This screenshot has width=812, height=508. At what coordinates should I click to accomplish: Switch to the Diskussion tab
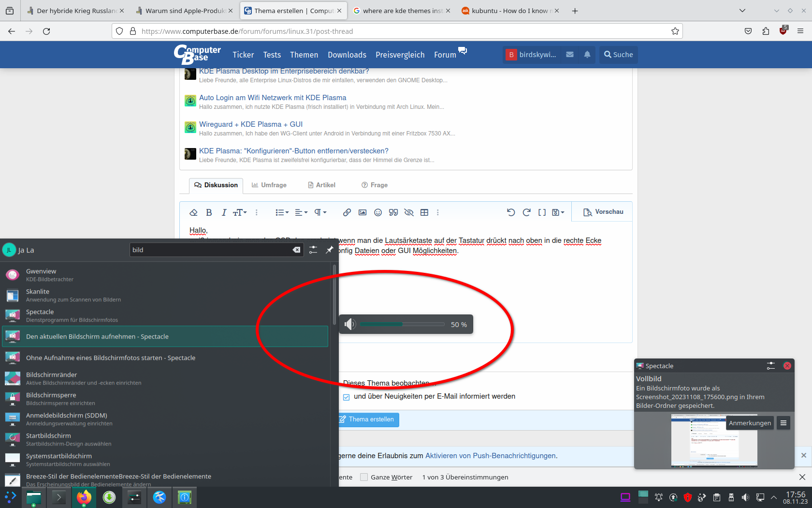click(x=216, y=185)
